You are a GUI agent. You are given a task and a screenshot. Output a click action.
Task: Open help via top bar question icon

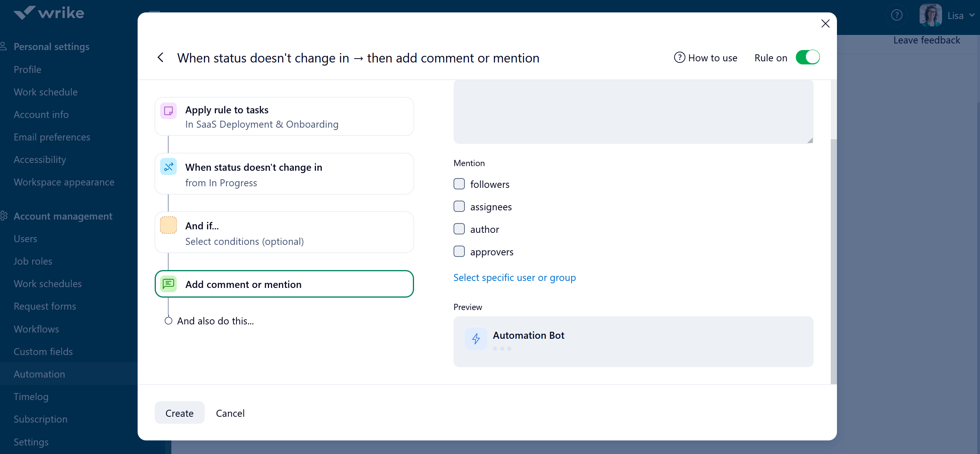click(x=897, y=16)
